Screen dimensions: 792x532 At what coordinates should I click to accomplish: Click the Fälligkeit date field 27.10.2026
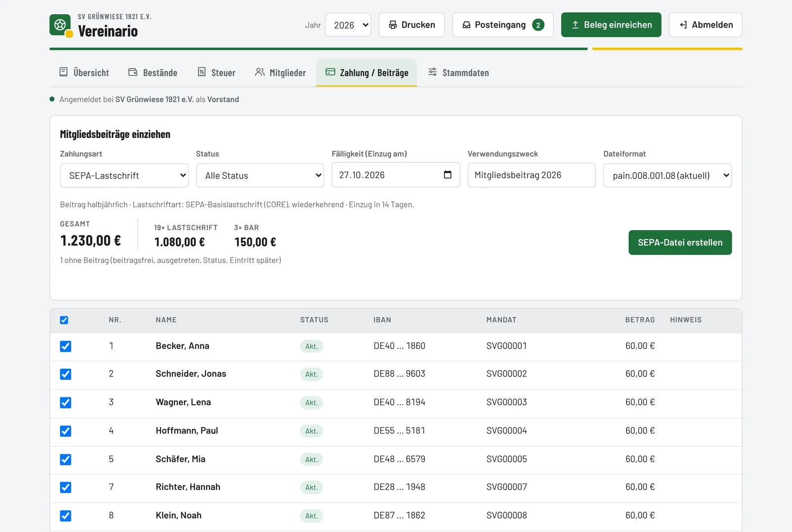coord(396,175)
